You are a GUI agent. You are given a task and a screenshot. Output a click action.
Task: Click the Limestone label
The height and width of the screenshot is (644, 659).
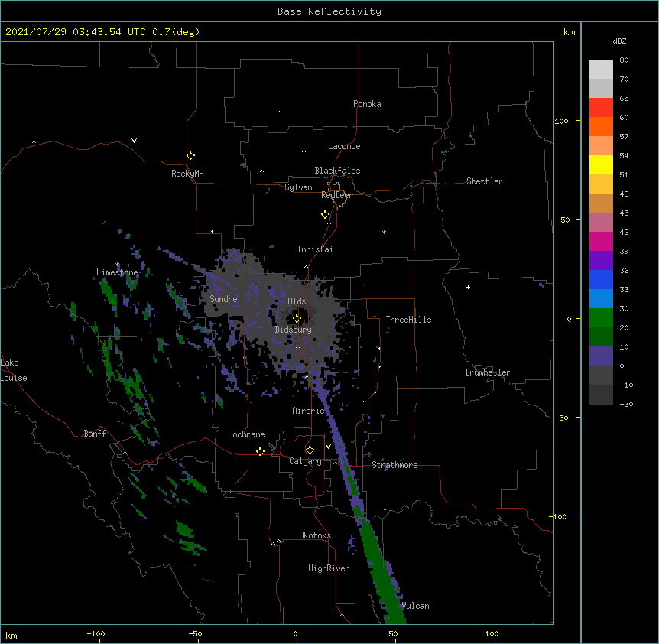point(117,272)
